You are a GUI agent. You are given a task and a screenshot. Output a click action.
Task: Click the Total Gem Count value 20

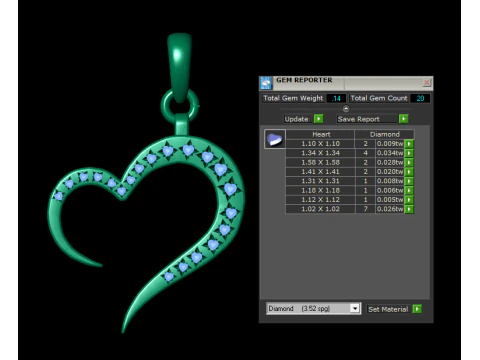click(x=420, y=98)
